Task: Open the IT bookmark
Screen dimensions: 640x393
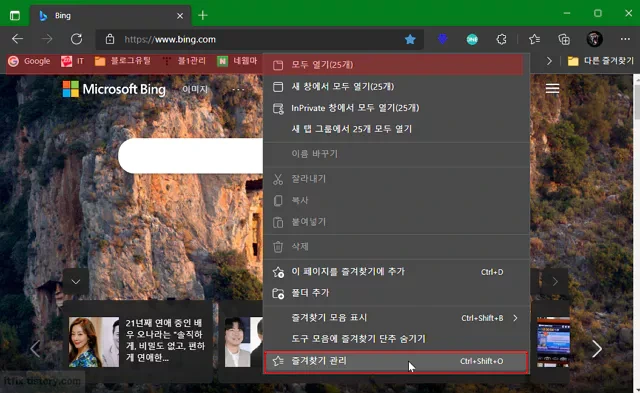Action: pos(73,61)
